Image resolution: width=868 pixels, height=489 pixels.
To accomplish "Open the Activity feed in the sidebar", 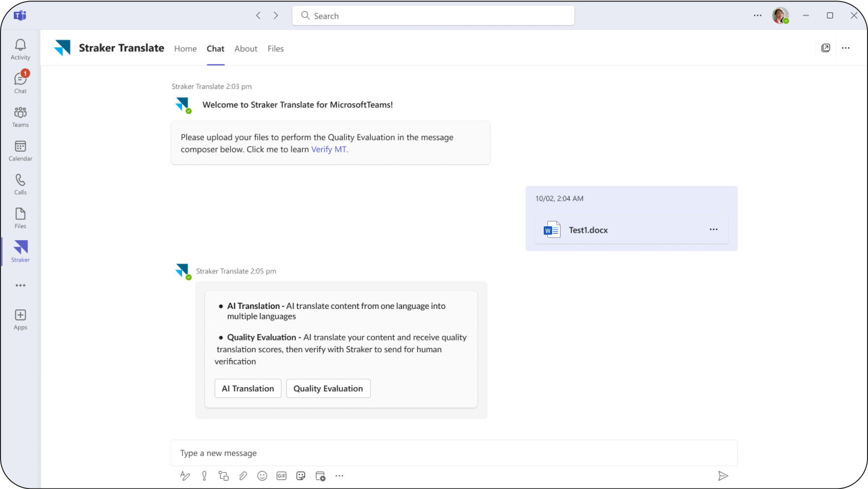I will [x=20, y=50].
